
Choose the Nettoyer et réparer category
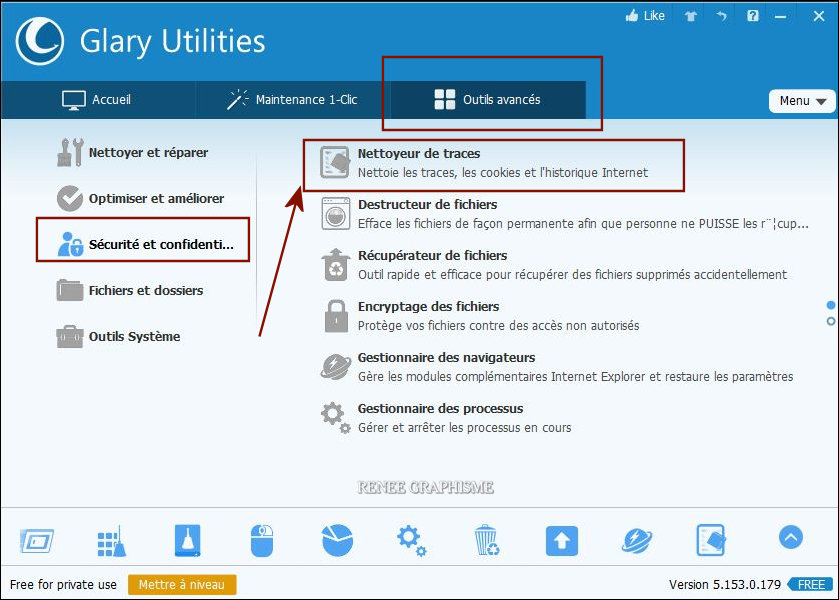tap(133, 153)
